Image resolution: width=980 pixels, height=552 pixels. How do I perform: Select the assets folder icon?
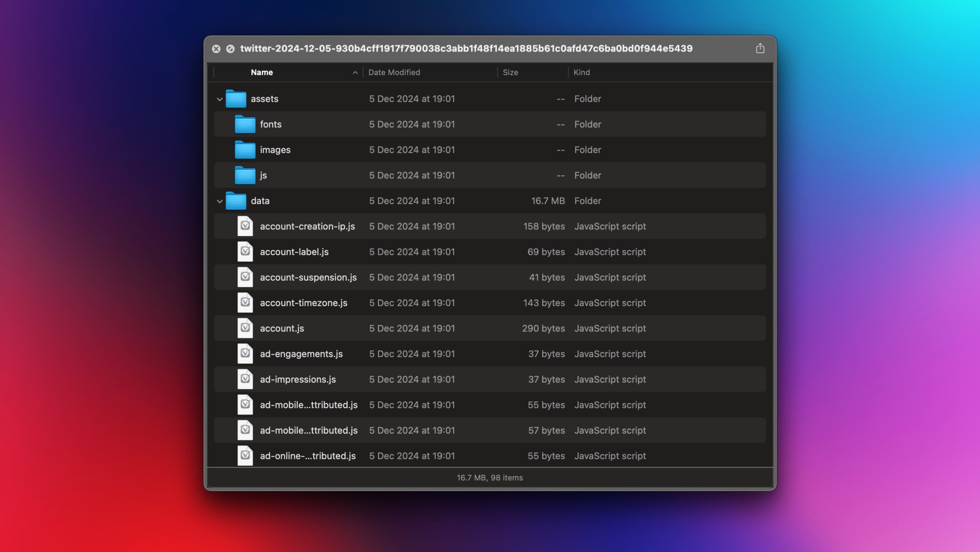click(x=236, y=99)
